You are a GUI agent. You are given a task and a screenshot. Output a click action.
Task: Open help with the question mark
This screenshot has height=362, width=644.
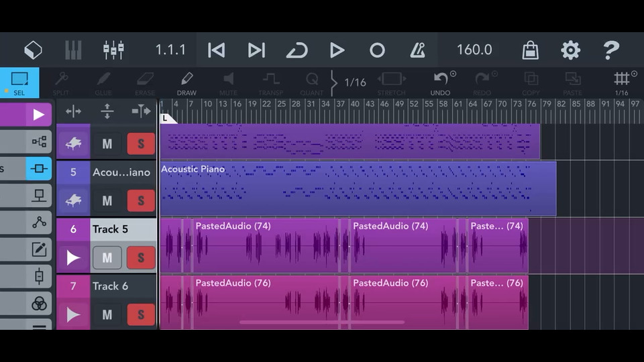click(610, 50)
